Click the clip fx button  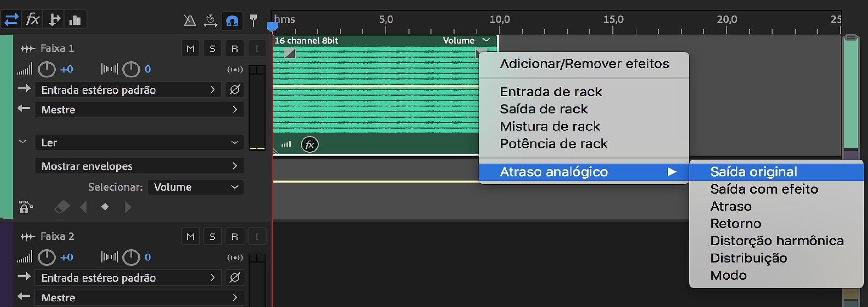pos(309,145)
